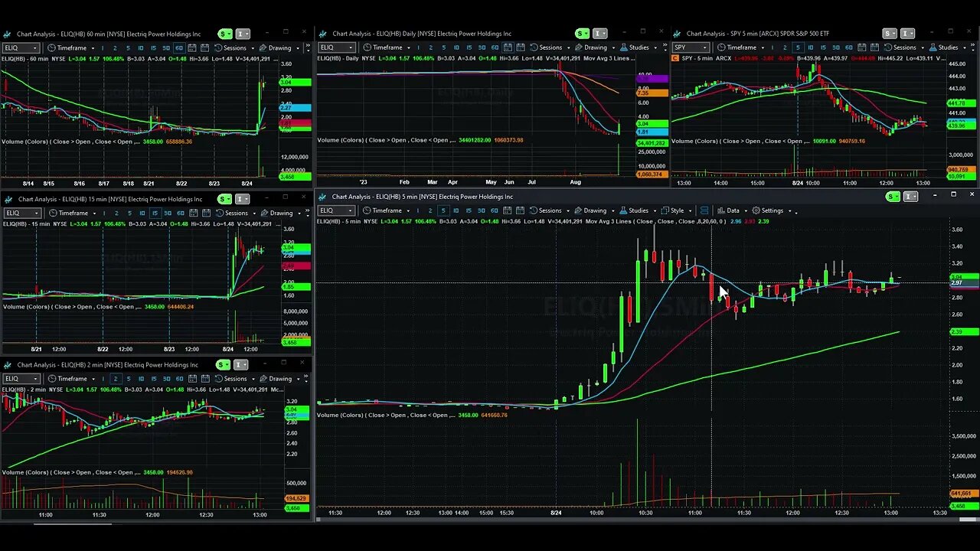Select the 5 minute interval in the 60 min chart
Image resolution: width=980 pixels, height=551 pixels.
pyautogui.click(x=128, y=47)
